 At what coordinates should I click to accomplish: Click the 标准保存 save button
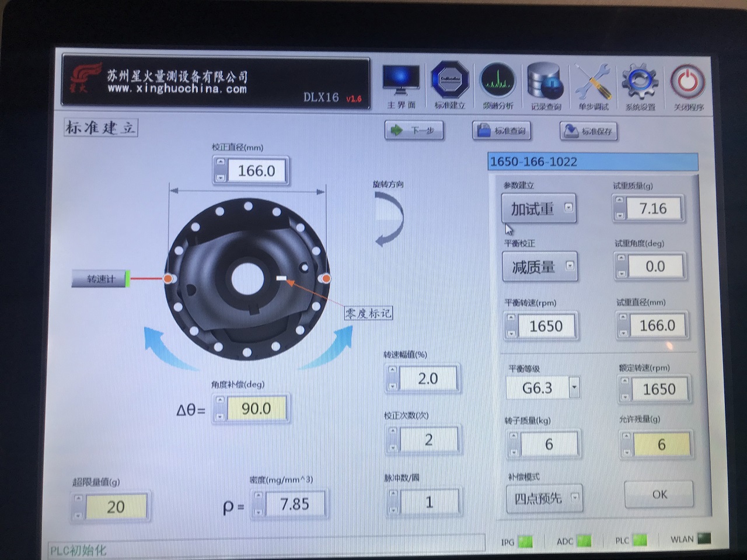coord(589,131)
